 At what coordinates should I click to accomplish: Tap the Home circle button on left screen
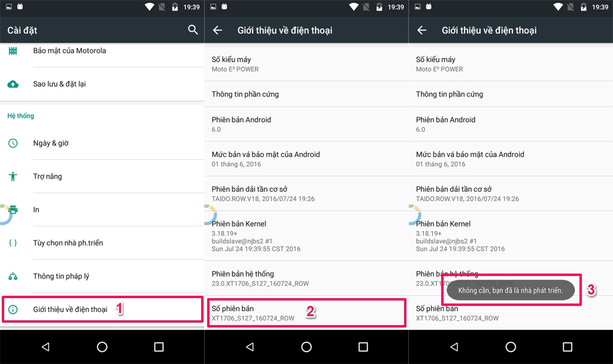pyautogui.click(x=102, y=347)
